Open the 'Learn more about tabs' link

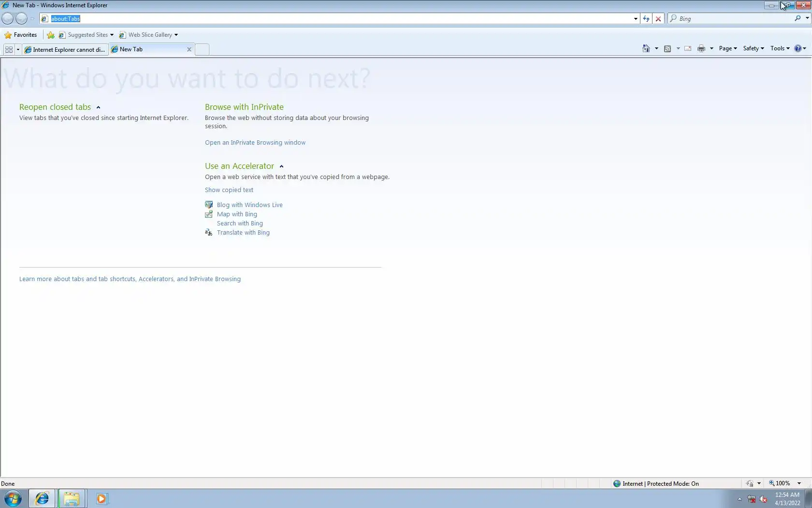pyautogui.click(x=130, y=279)
